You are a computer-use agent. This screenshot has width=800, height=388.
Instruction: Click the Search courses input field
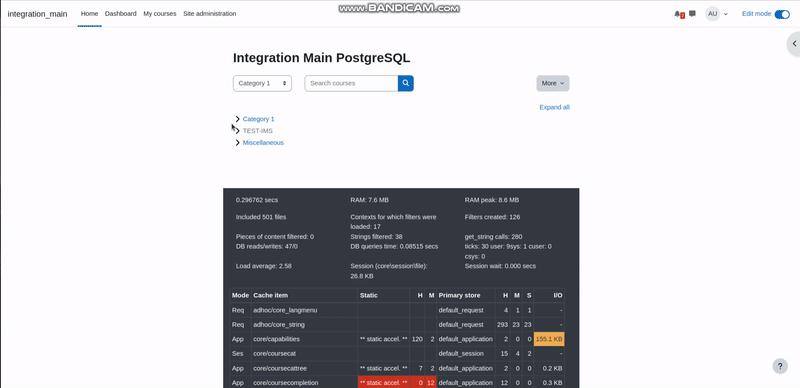(351, 83)
